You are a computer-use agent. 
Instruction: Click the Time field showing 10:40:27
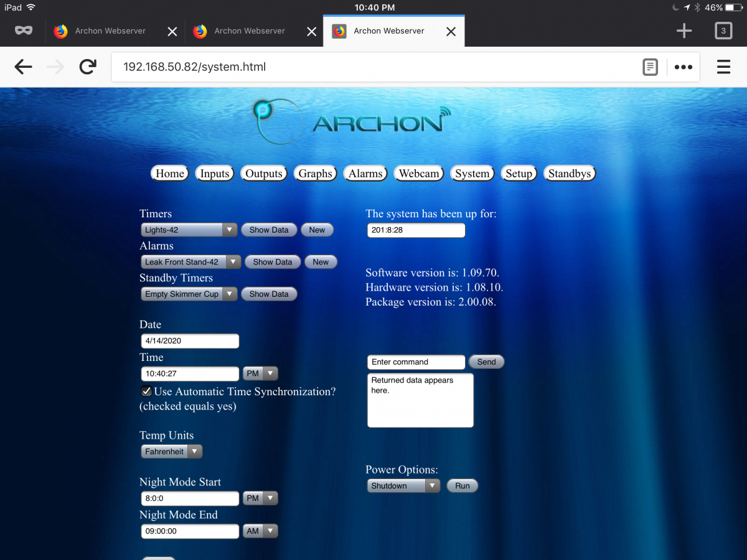tap(190, 374)
